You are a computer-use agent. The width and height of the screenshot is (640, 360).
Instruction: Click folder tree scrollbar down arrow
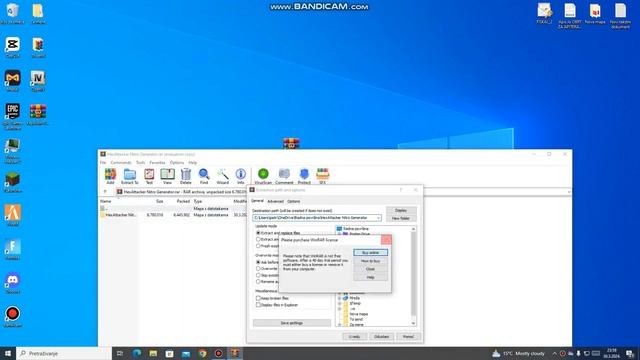point(413,323)
